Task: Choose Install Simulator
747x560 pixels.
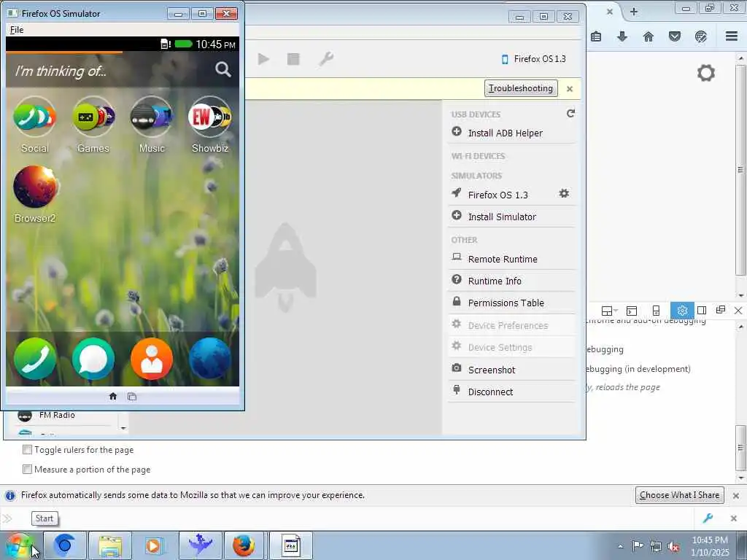Action: (x=511, y=217)
